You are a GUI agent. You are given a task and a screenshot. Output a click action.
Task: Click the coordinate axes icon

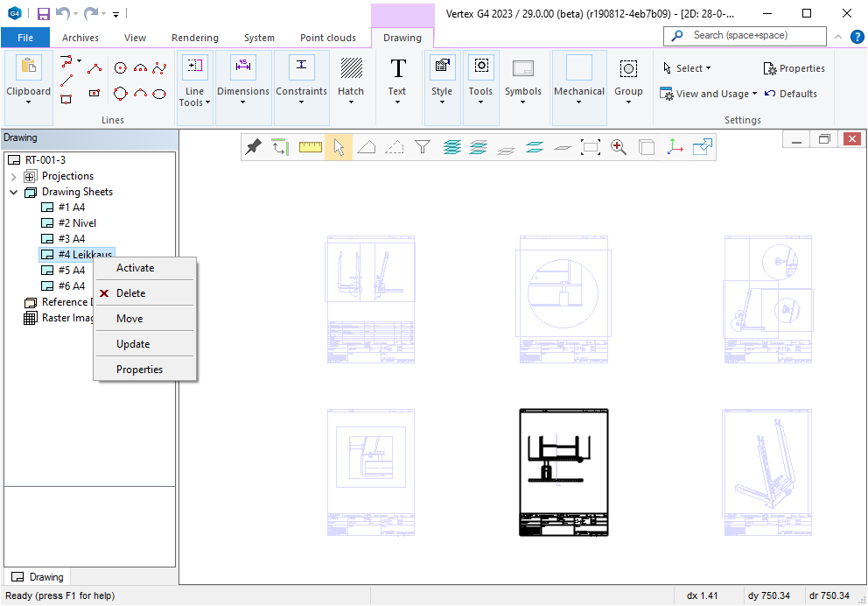(675, 148)
